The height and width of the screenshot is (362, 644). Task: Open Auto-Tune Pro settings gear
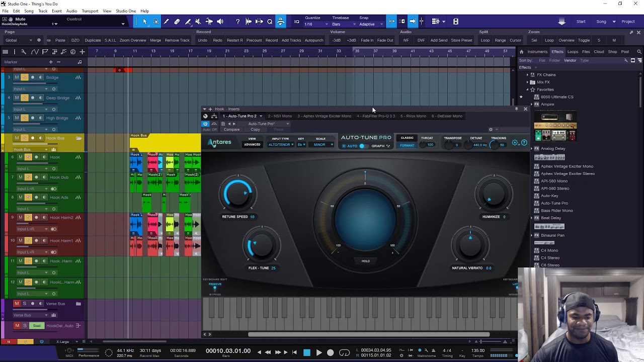click(515, 143)
